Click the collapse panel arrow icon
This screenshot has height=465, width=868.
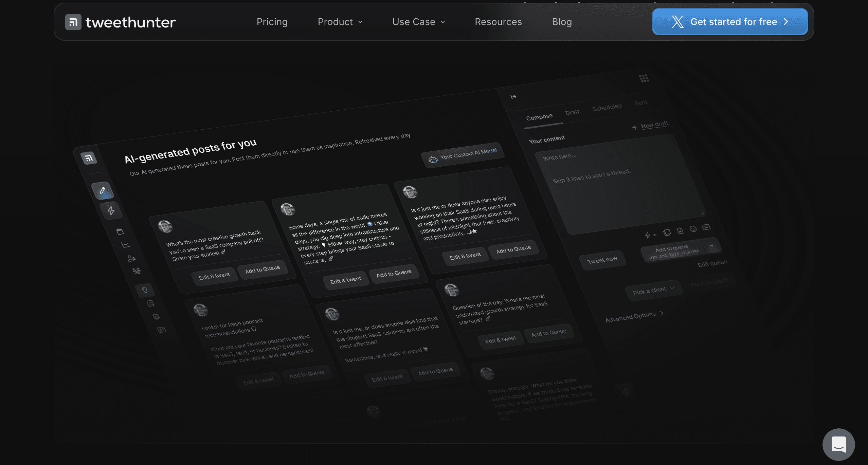[513, 97]
